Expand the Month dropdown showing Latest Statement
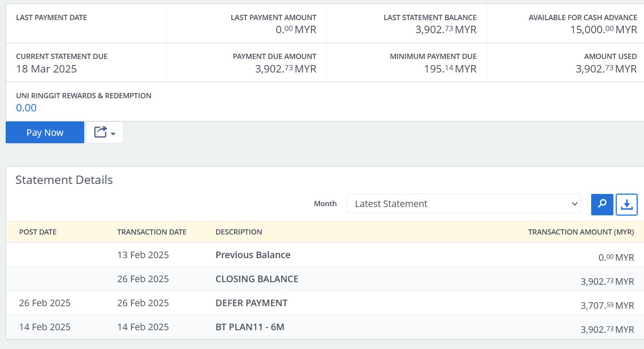The image size is (644, 349). tap(463, 204)
